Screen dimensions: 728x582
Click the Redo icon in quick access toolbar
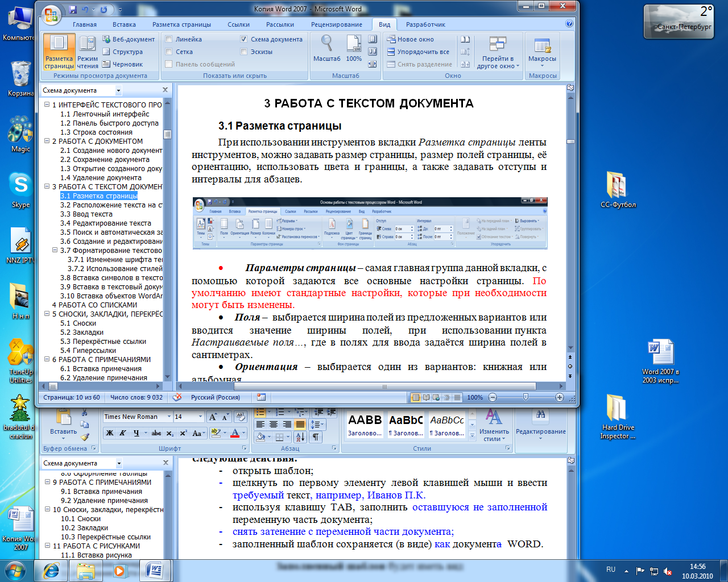coord(104,10)
